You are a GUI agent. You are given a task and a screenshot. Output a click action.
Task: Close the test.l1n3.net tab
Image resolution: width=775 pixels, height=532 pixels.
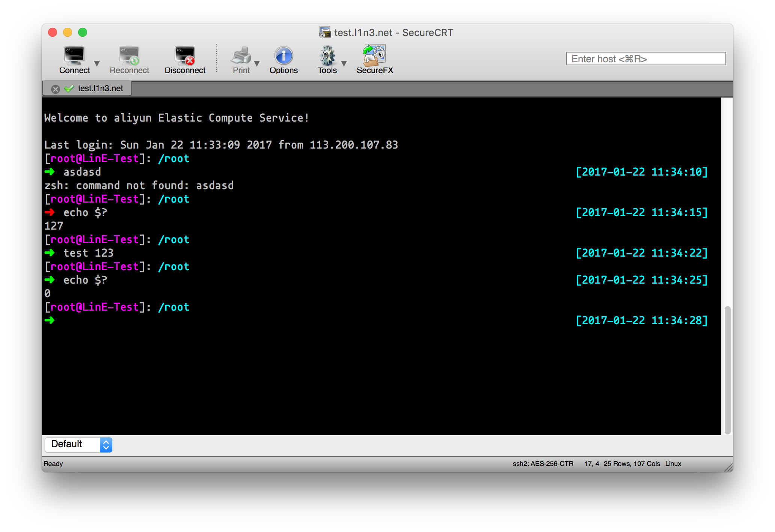click(x=56, y=89)
